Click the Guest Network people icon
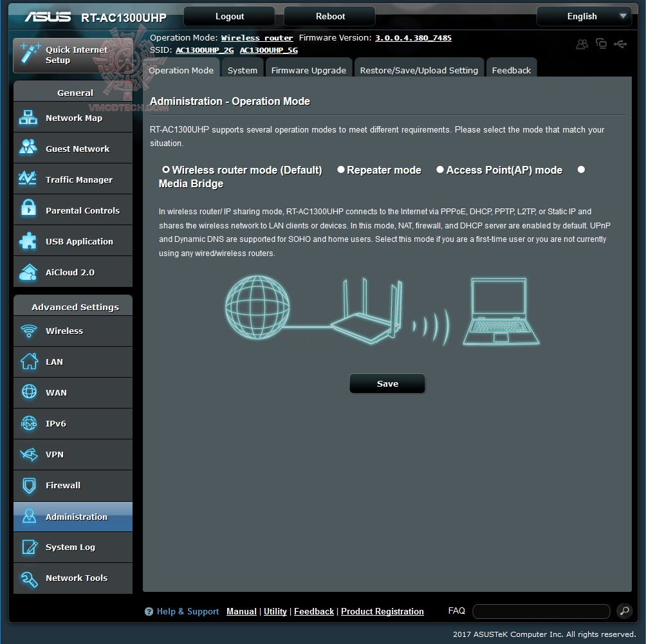 (x=28, y=147)
